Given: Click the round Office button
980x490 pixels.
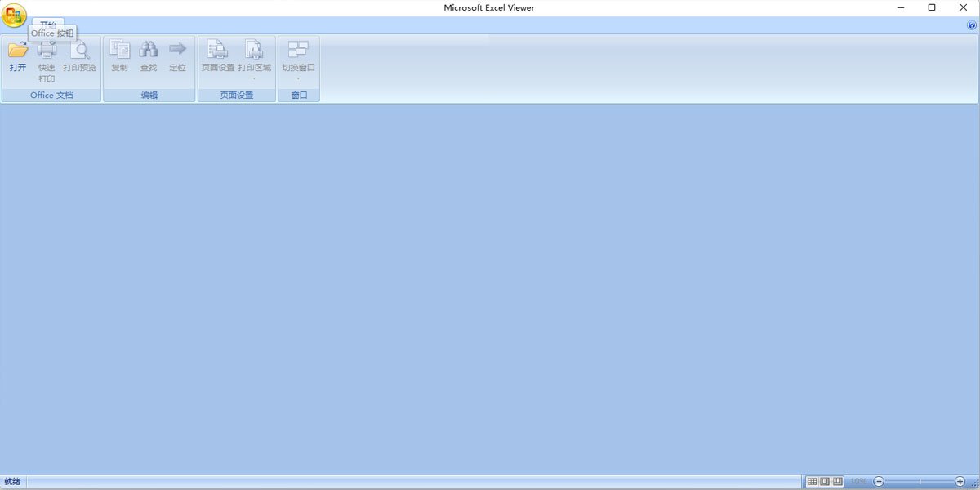Looking at the screenshot, I should [14, 15].
